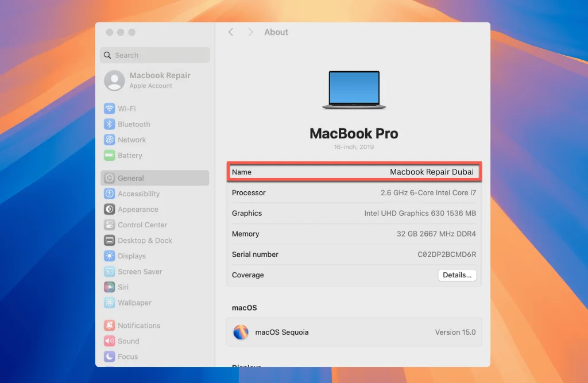The image size is (588, 383).
Task: Click the Appearance icon
Action: click(x=109, y=210)
